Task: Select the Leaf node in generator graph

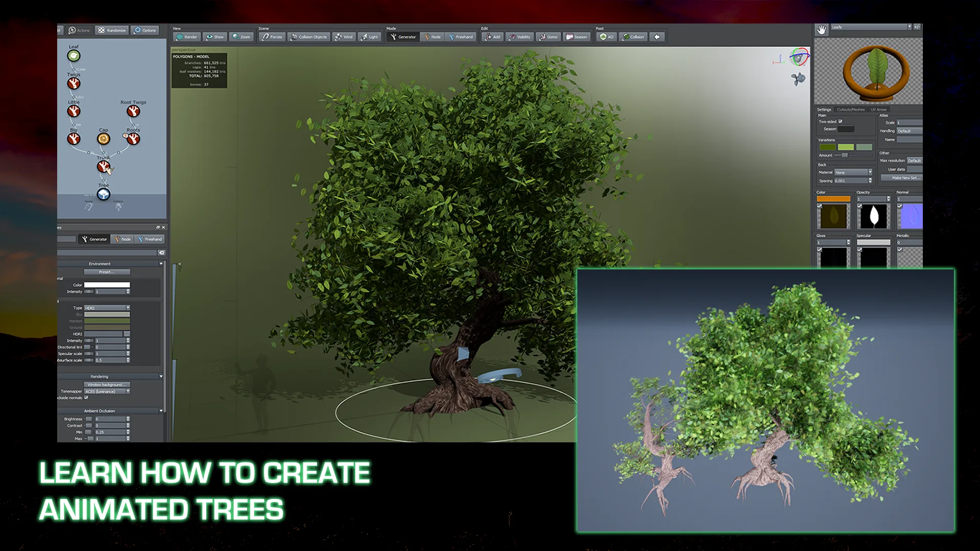Action: 74,56
